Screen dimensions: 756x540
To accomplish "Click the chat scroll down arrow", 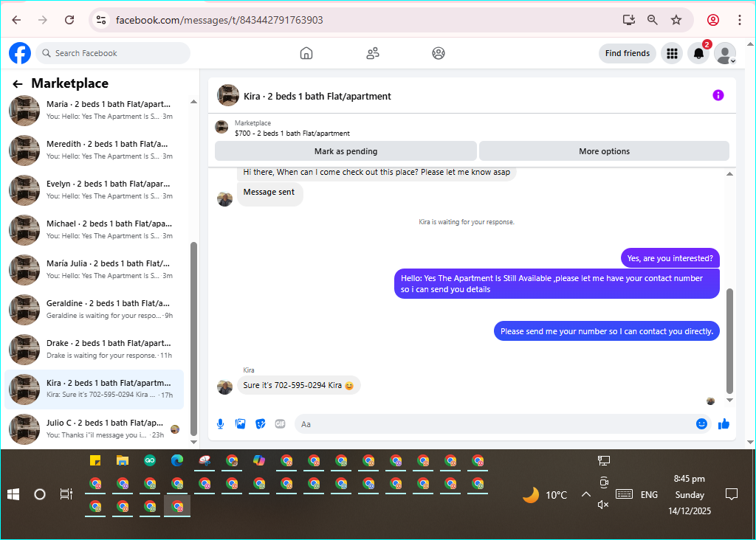I will pyautogui.click(x=729, y=400).
